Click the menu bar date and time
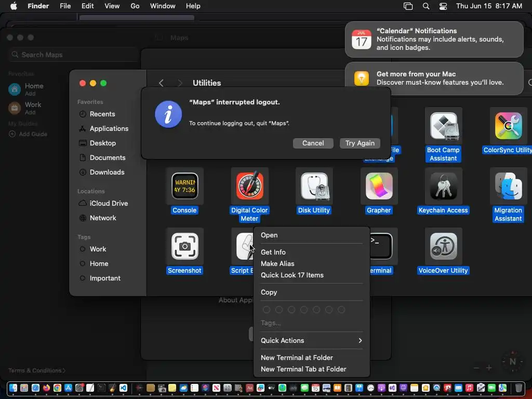Screen dimensions: 532x399 [489, 6]
